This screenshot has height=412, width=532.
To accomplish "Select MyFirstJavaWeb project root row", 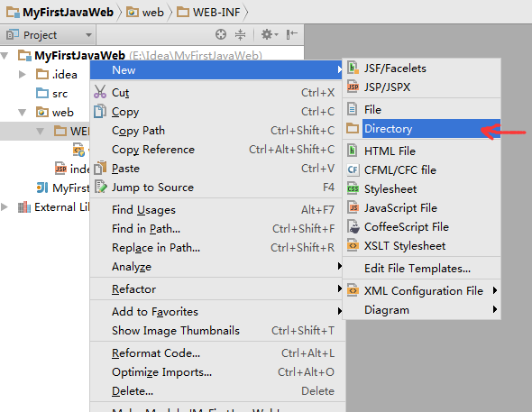I will coord(151,55).
